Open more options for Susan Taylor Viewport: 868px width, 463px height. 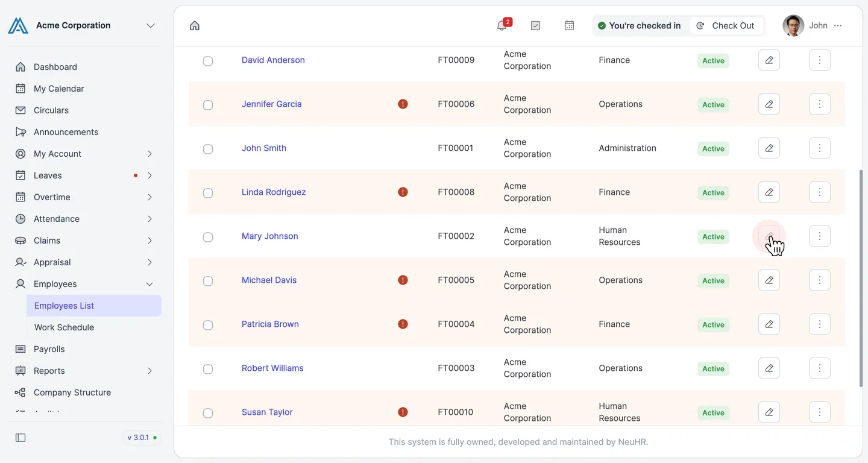coord(820,412)
